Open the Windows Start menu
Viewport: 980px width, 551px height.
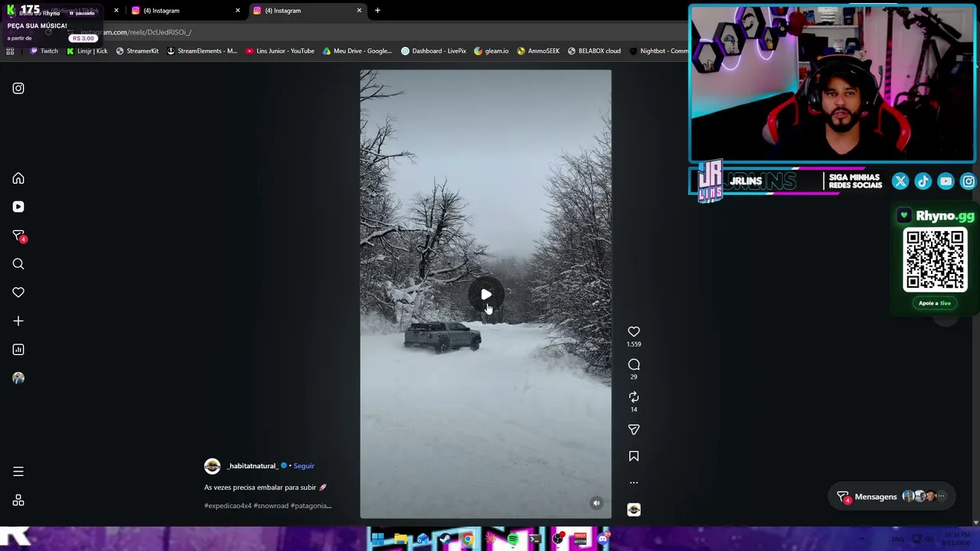[x=377, y=540]
